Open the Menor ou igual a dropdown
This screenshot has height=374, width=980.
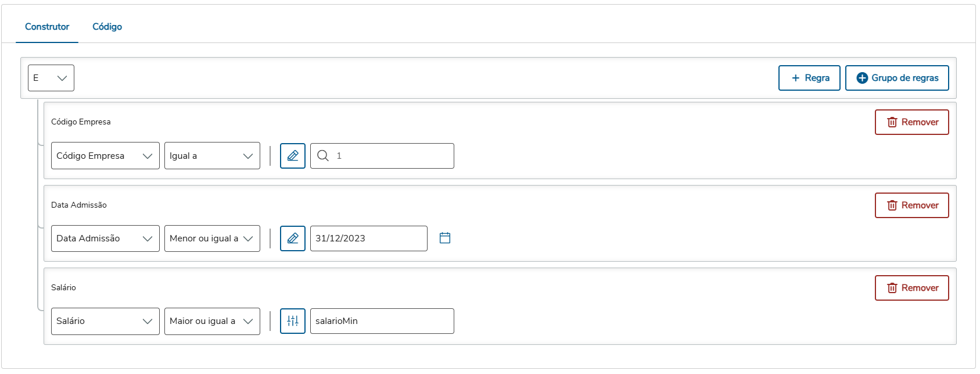coord(212,238)
